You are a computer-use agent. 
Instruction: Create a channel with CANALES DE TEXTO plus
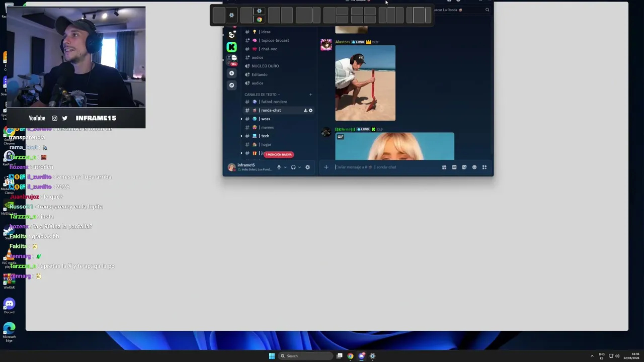click(x=310, y=95)
